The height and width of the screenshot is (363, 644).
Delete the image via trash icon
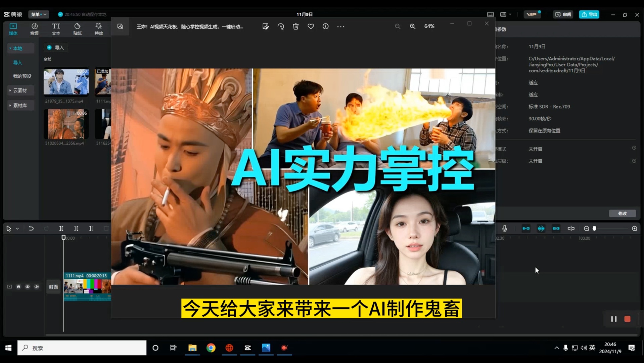[x=295, y=27]
